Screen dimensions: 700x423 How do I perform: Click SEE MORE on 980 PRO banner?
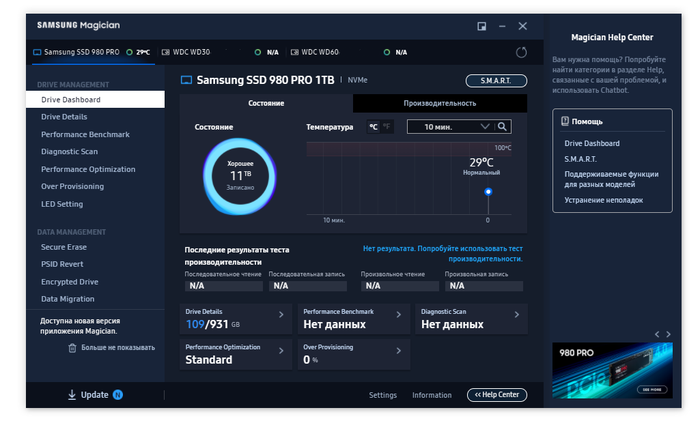coord(652,390)
